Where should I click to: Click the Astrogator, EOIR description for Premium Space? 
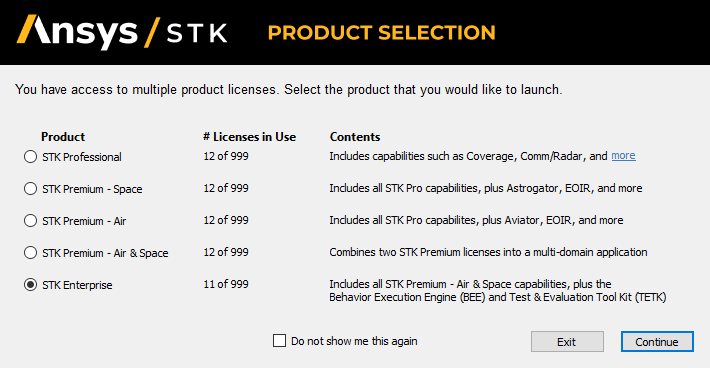pyautogui.click(x=486, y=188)
